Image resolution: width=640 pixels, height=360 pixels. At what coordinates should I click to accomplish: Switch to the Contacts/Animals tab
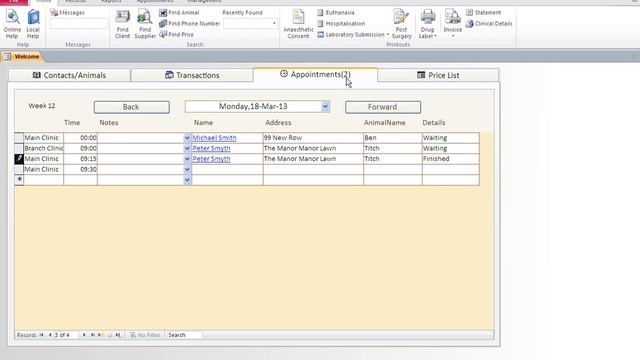point(69,75)
